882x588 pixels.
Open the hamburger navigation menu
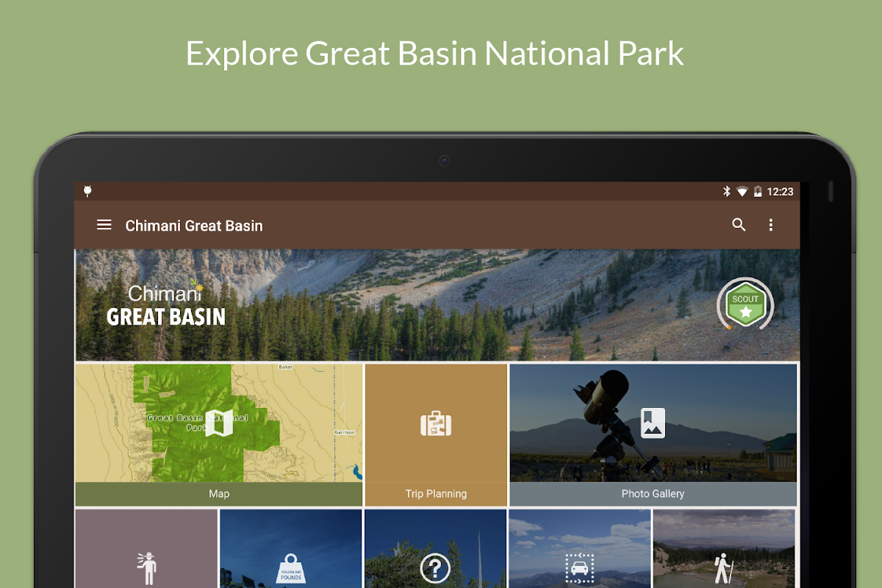coord(104,225)
